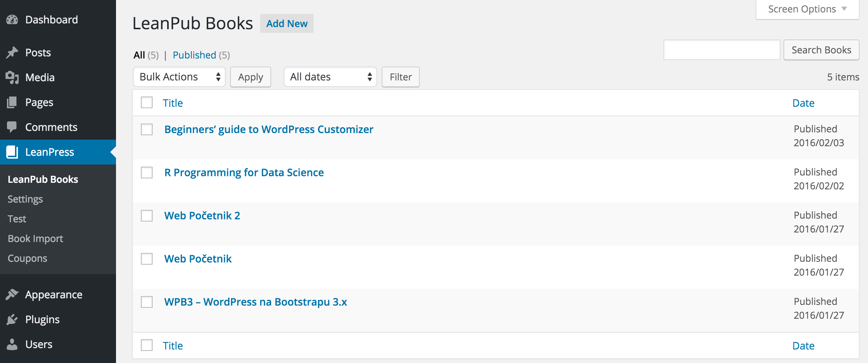Screen dimensions: 868x363
Task: Click the Media icon in sidebar
Action: click(12, 77)
